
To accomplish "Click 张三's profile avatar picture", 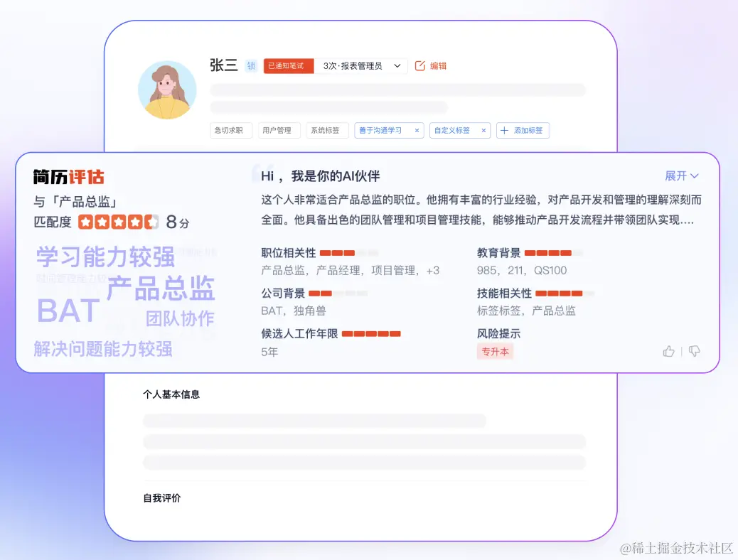I will pos(167,89).
